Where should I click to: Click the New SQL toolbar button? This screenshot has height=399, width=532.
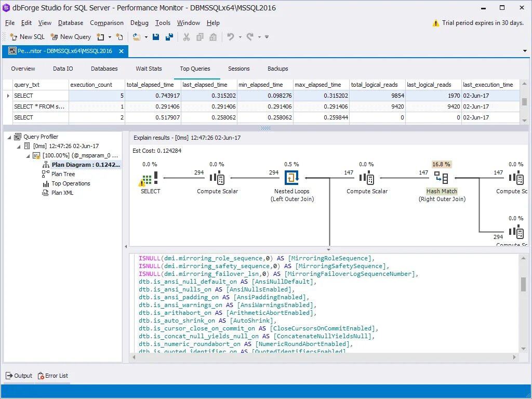pos(27,37)
